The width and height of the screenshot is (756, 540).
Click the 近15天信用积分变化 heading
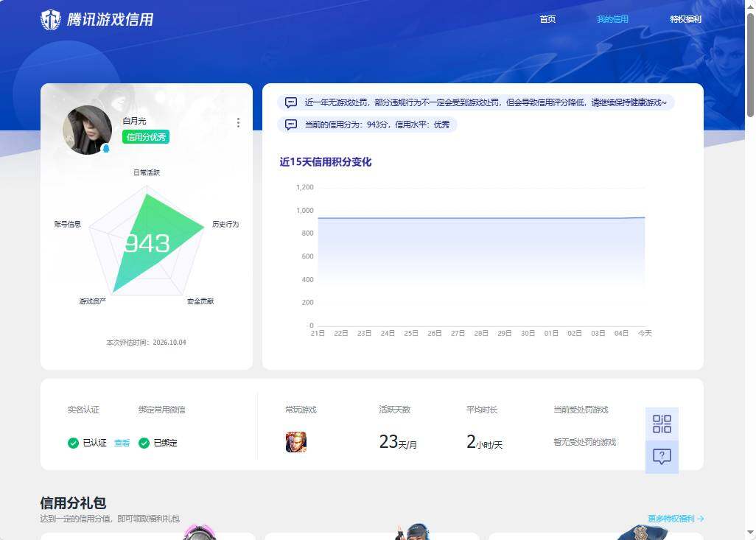click(x=326, y=162)
